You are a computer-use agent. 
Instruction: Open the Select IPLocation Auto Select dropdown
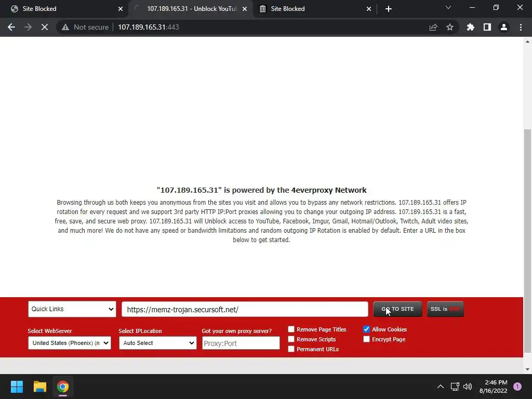[x=158, y=343]
